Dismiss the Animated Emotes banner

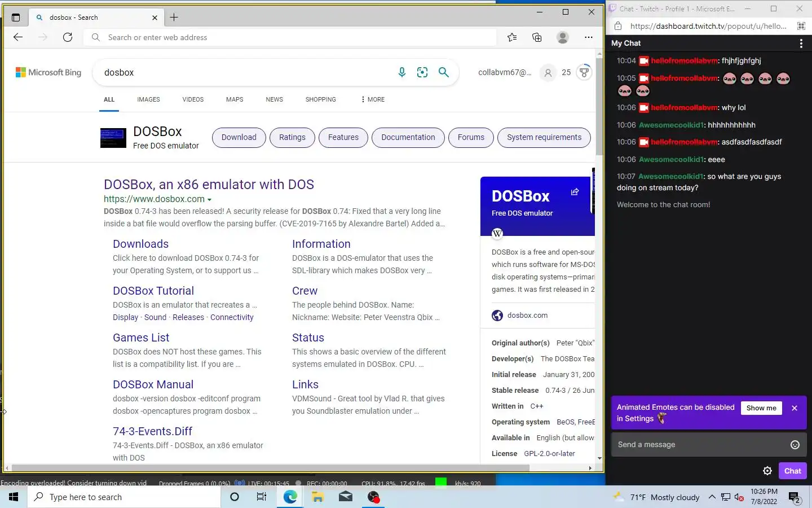[795, 408]
